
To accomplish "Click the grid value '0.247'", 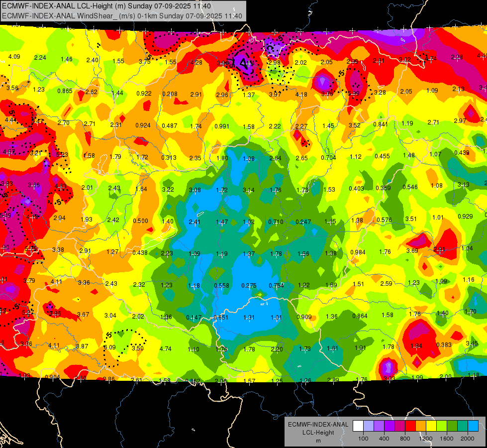I will 303,222.
